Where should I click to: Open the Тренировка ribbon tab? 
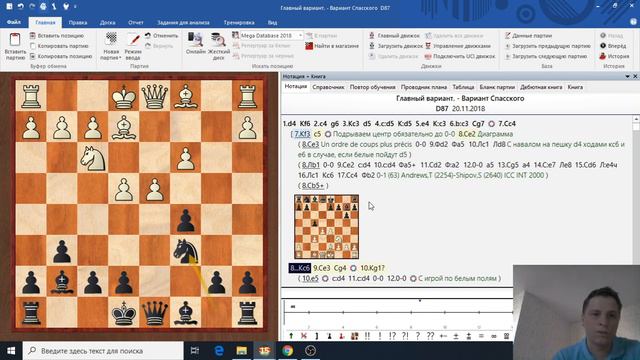pos(239,22)
